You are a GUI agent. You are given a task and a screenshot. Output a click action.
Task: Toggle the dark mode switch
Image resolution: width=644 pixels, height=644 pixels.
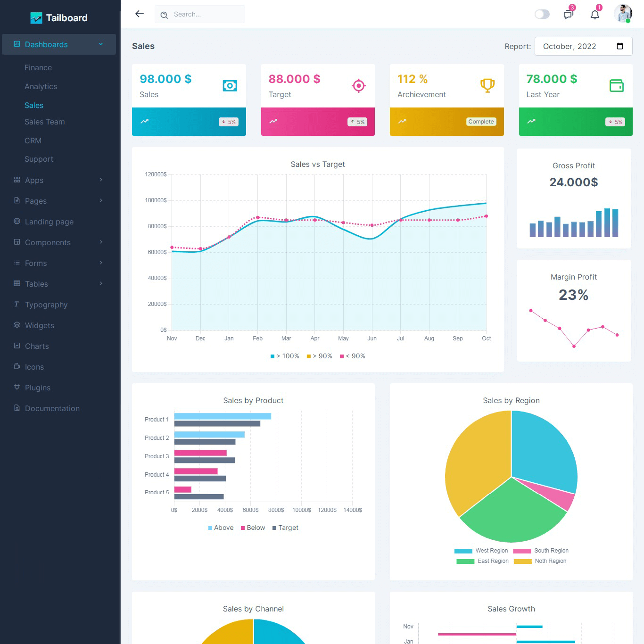click(542, 14)
